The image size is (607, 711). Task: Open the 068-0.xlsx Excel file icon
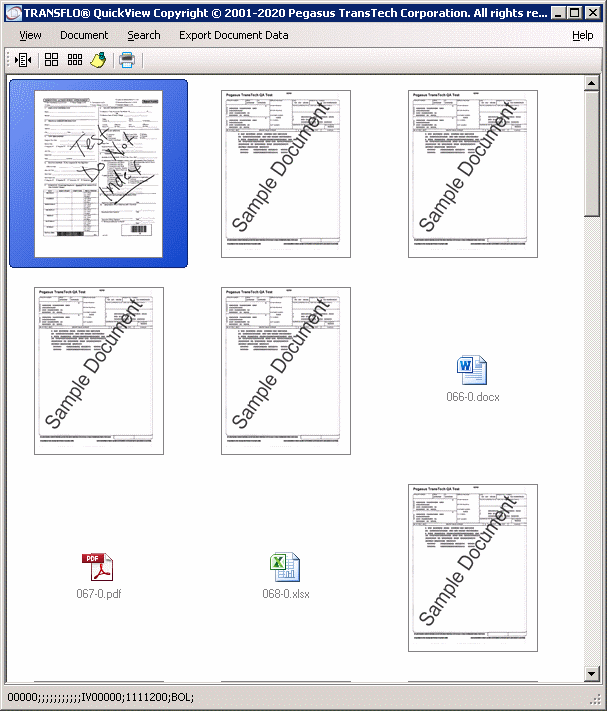285,567
